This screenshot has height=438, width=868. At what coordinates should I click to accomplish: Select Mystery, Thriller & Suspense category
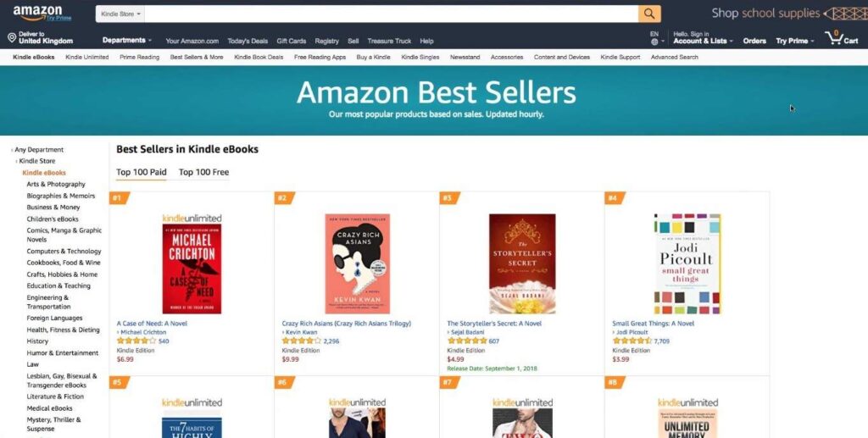54,424
